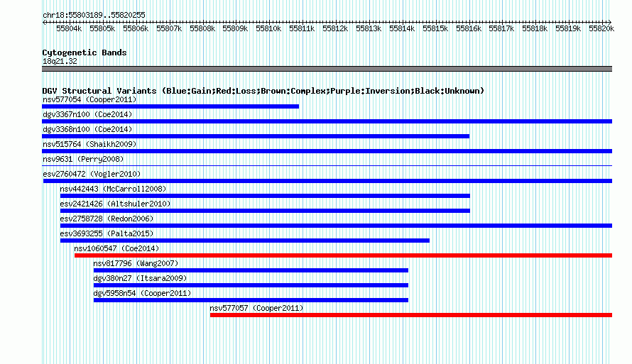
Task: Click the esv2758728 (Redon2006) variant bar
Action: point(336,226)
